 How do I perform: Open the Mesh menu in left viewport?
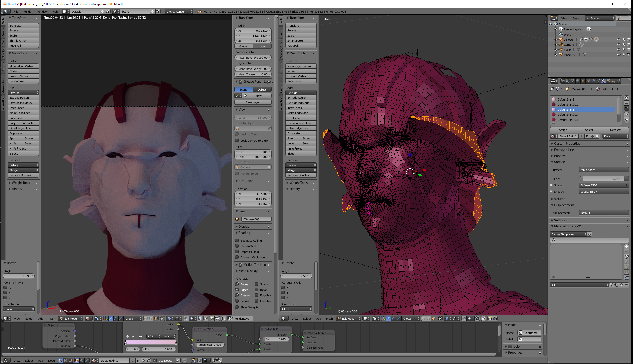52,318
